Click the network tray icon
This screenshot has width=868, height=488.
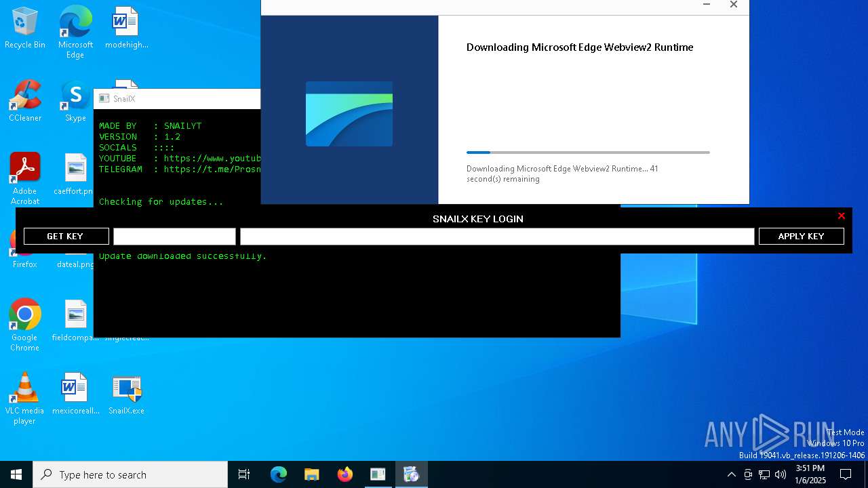coord(764,474)
